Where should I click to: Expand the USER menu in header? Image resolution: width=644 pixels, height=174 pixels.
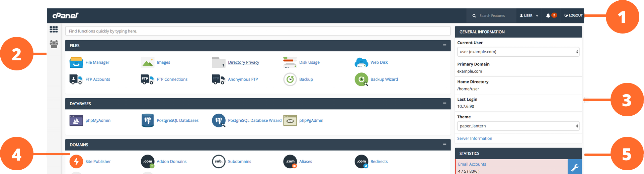pyautogui.click(x=529, y=16)
